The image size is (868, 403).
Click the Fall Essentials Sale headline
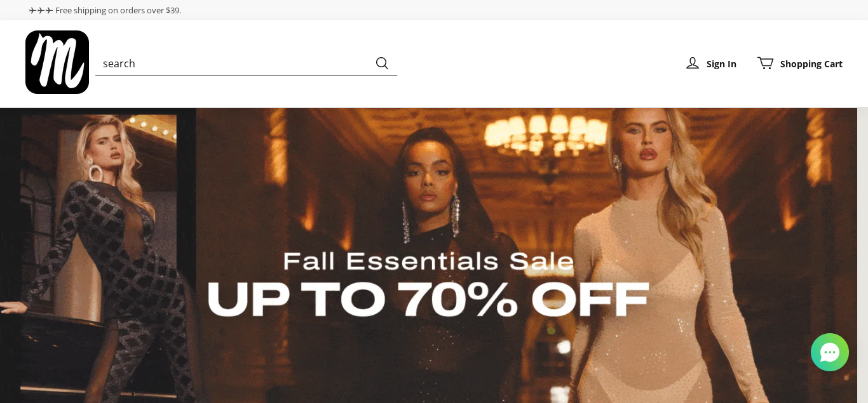[x=428, y=261]
